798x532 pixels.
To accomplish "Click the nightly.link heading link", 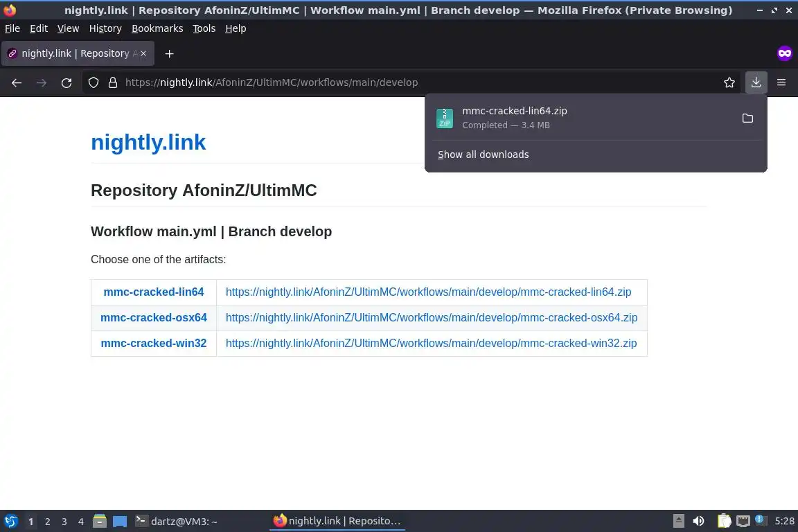I will coord(148,142).
